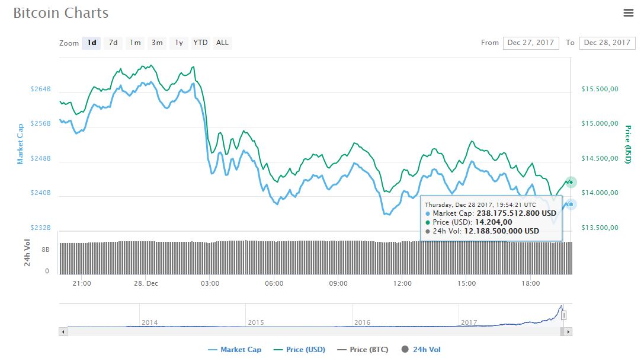Click the $248B market cap axis label
The height and width of the screenshot is (358, 644).
[41, 158]
